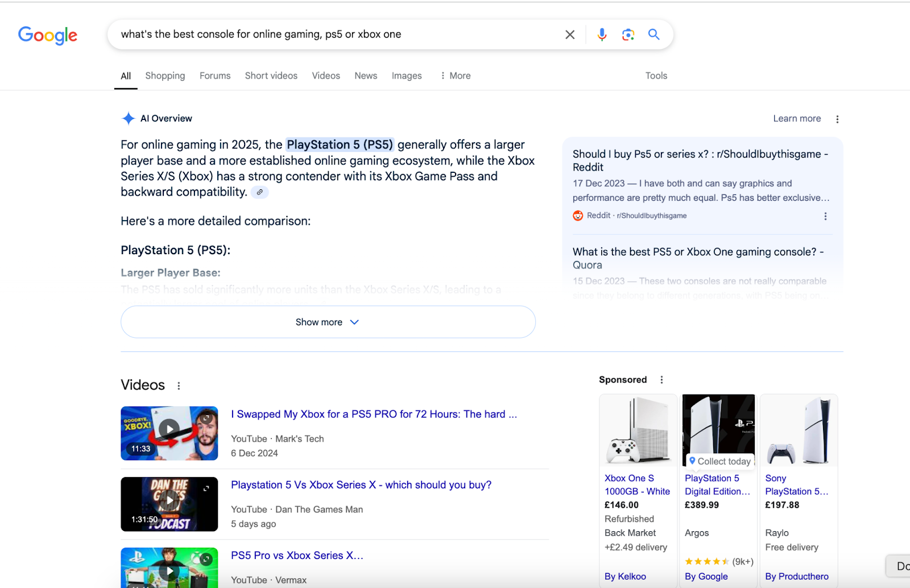Screen dimensions: 910x588
Task: Open Google Lens image search icon
Action: [628, 35]
